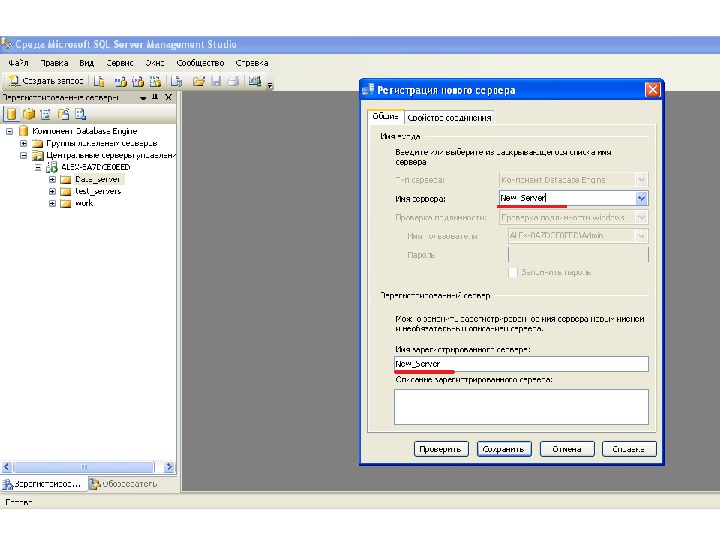Screen dimensions: 720x540
Task: Click the SQL Server Compact query icon
Action: point(176,81)
